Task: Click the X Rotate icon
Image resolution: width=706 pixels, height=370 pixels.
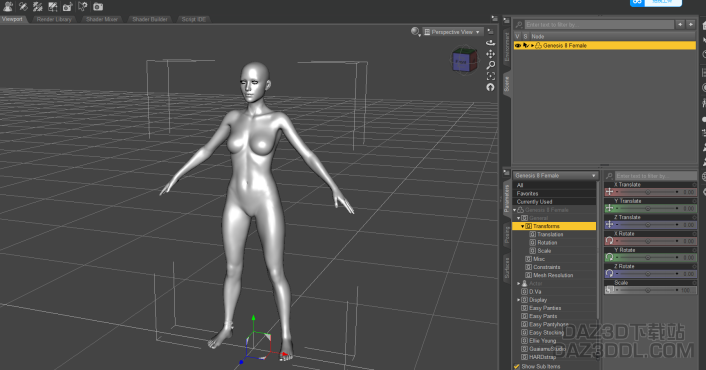Action: pos(609,241)
